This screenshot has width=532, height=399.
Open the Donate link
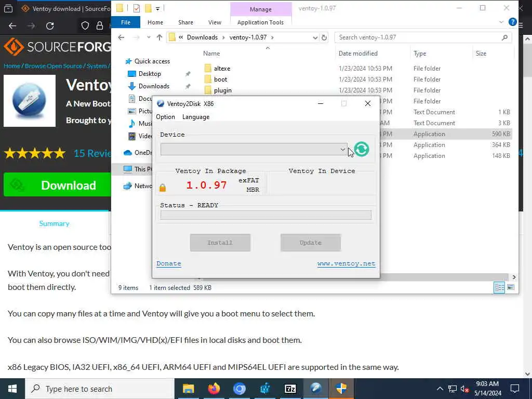pos(169,263)
